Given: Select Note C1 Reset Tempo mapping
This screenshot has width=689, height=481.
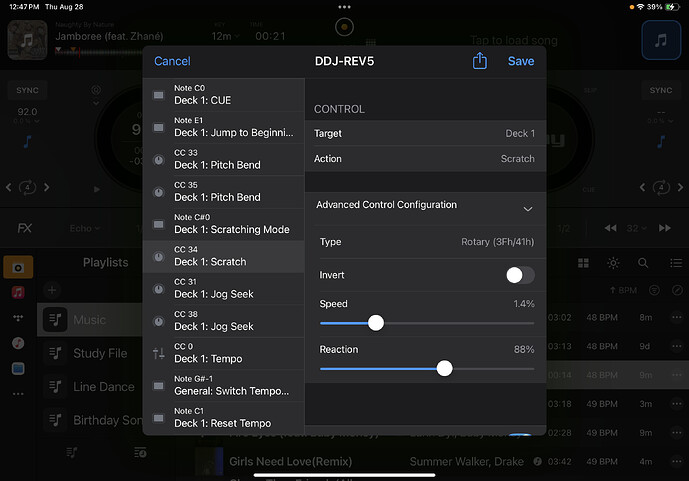Looking at the screenshot, I should click(224, 418).
